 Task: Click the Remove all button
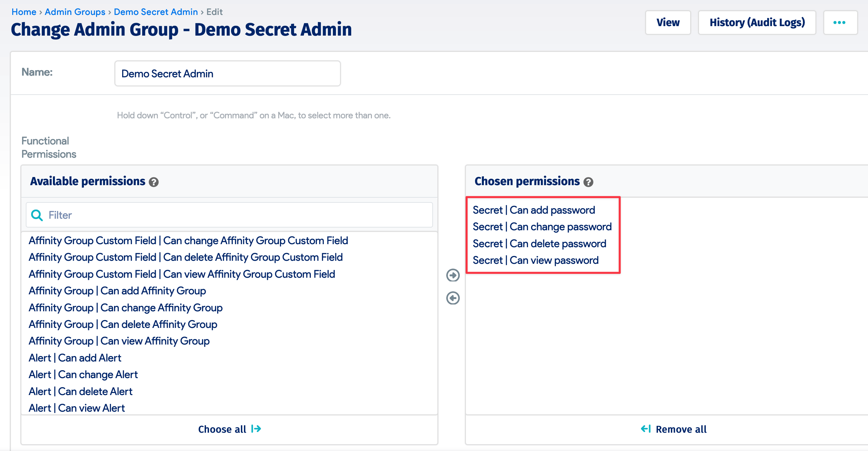pyautogui.click(x=674, y=429)
